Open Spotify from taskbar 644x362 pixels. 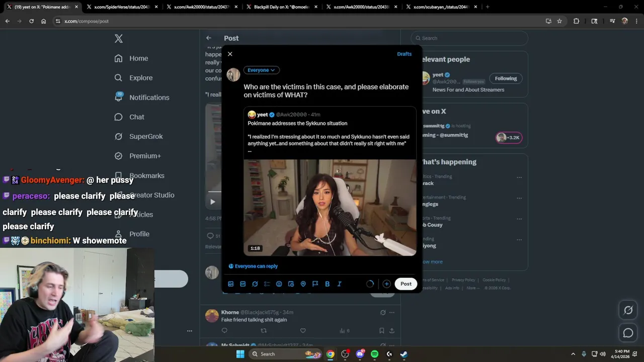click(x=374, y=354)
